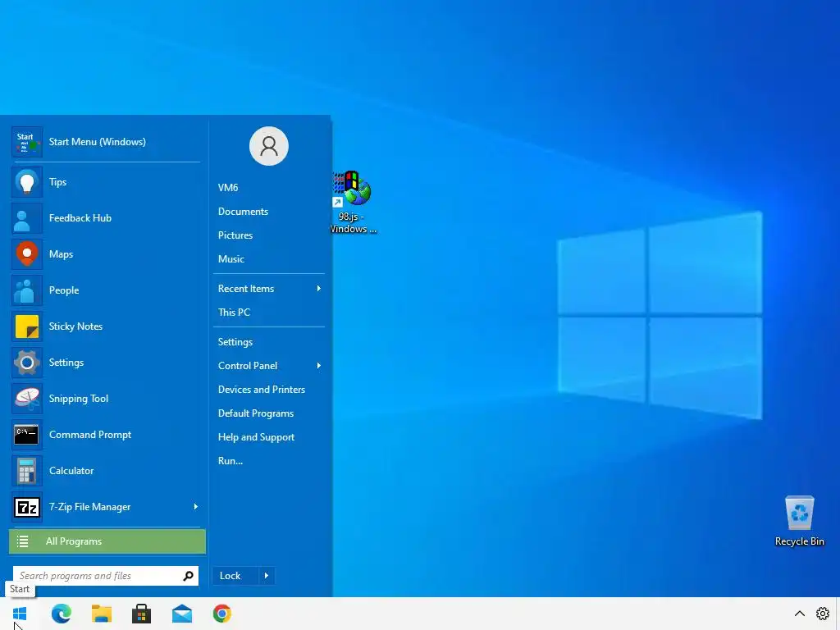Click the Windows Start button on the taskbar
Screen dimensions: 840x630
point(20,614)
